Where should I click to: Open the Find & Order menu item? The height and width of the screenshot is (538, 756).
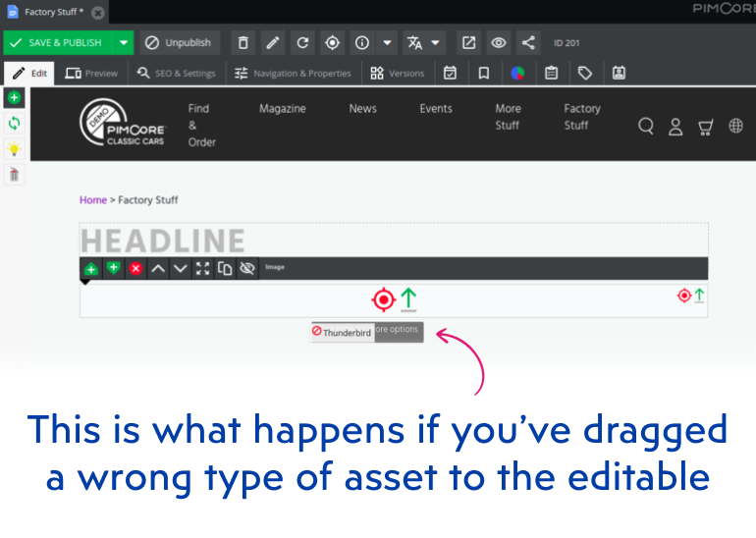[x=201, y=126]
